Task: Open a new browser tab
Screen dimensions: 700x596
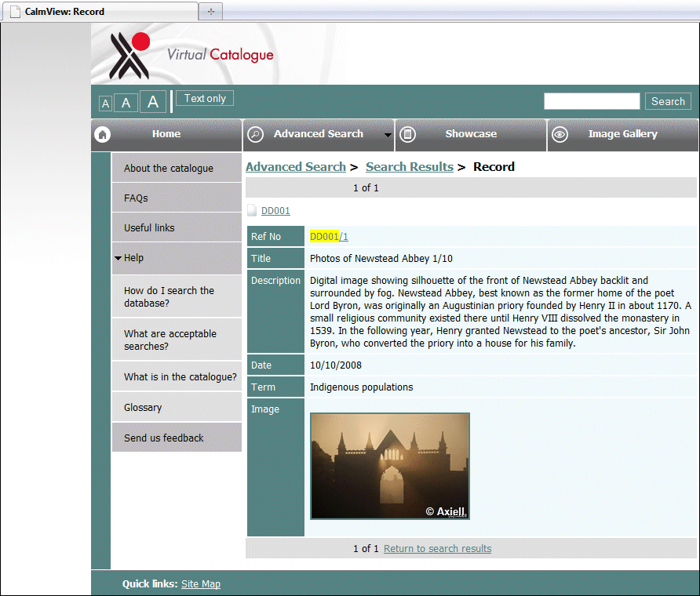Action: [x=210, y=11]
